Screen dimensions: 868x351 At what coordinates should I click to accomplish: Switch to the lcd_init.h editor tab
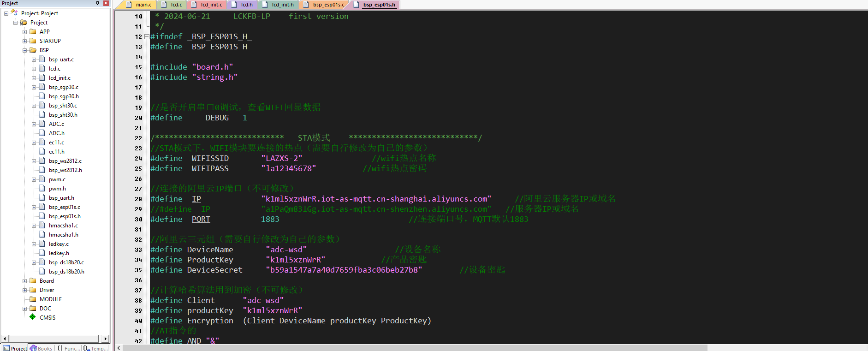(278, 5)
